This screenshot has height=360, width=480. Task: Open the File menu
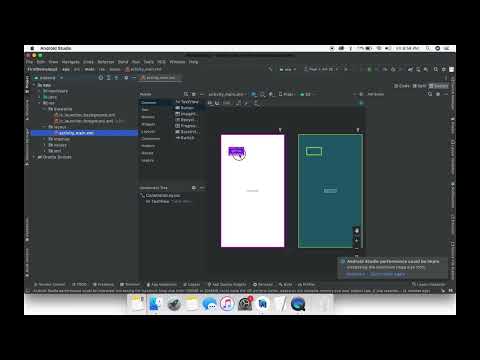(x=29, y=62)
